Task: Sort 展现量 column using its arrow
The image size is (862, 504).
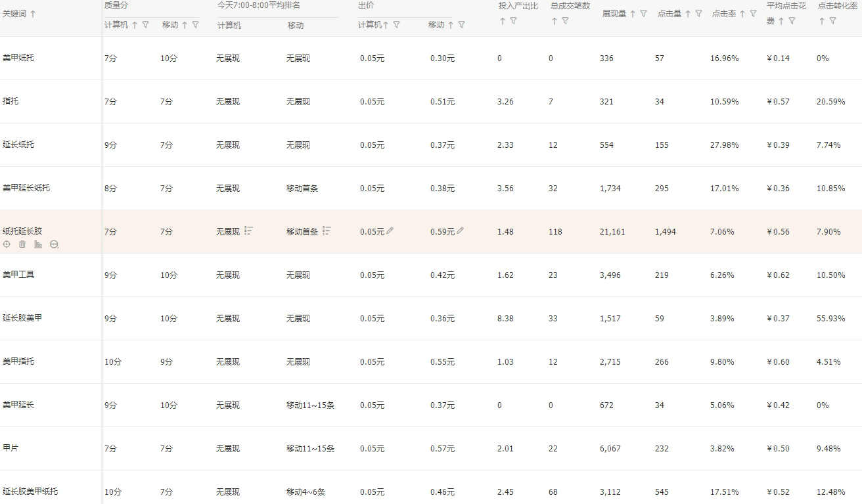Action: point(633,14)
